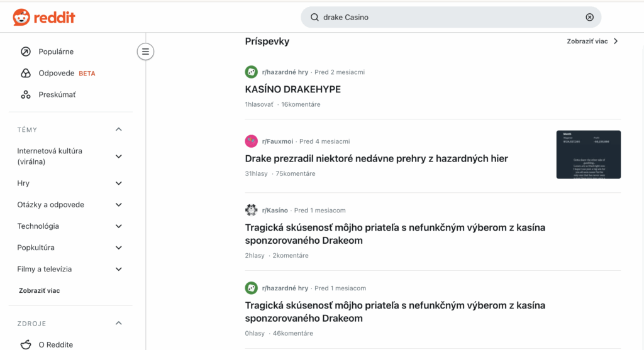Clear the search field with X icon
644x350 pixels.
click(x=589, y=18)
